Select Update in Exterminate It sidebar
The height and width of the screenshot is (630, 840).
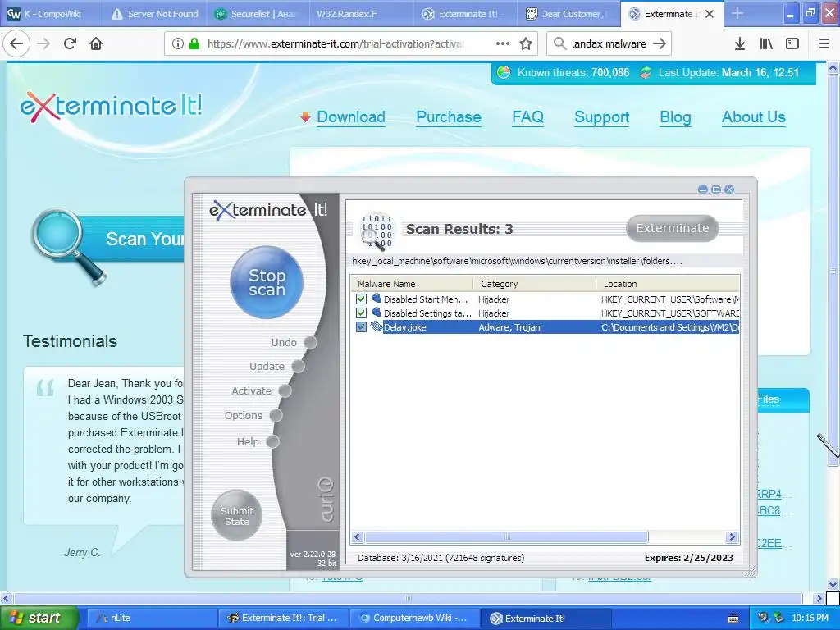pyautogui.click(x=276, y=367)
